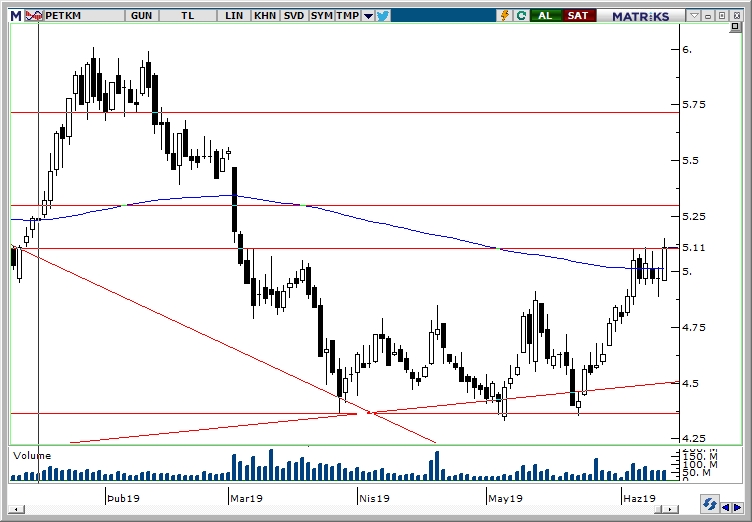This screenshot has height=522, width=752.
Task: Open the SYM toolbar option
Action: coord(321,16)
